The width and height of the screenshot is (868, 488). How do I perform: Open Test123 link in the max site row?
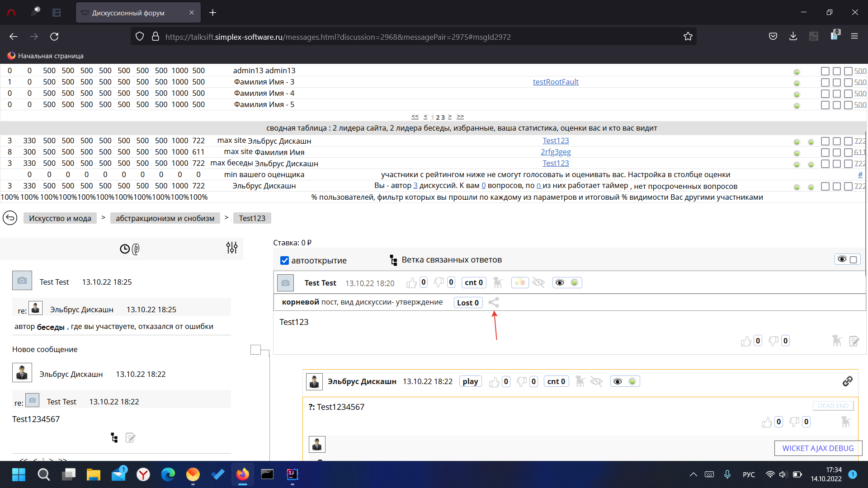(x=556, y=141)
